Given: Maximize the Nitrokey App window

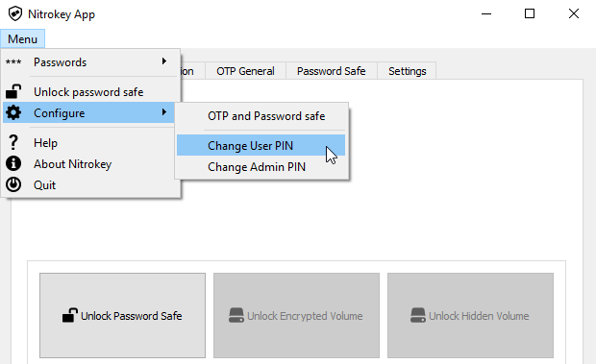Looking at the screenshot, I should [x=530, y=14].
